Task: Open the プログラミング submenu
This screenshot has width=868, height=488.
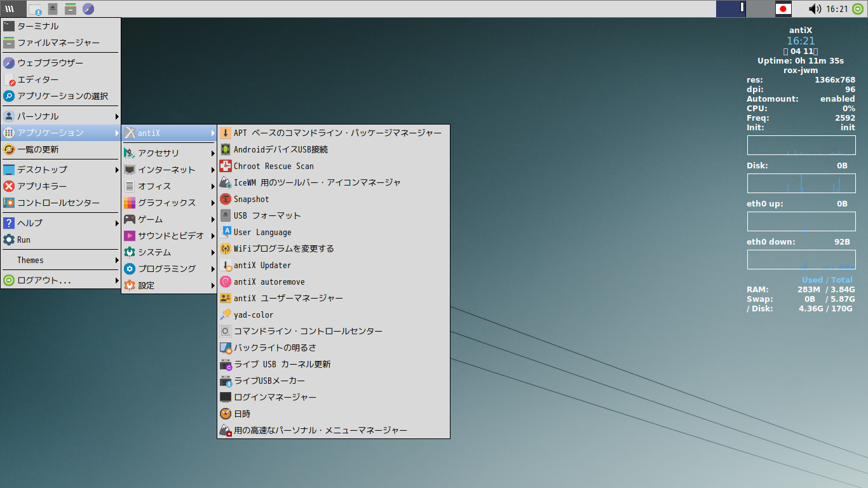Action: (169, 269)
